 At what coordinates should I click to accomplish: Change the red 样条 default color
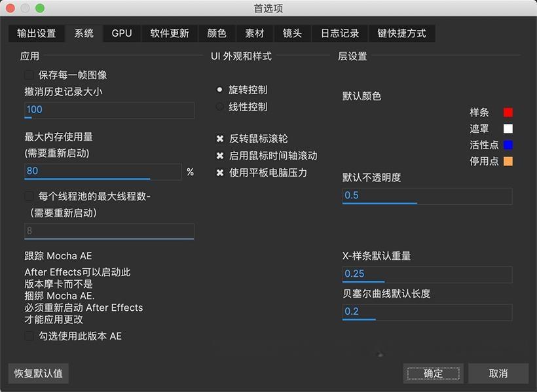coord(509,112)
